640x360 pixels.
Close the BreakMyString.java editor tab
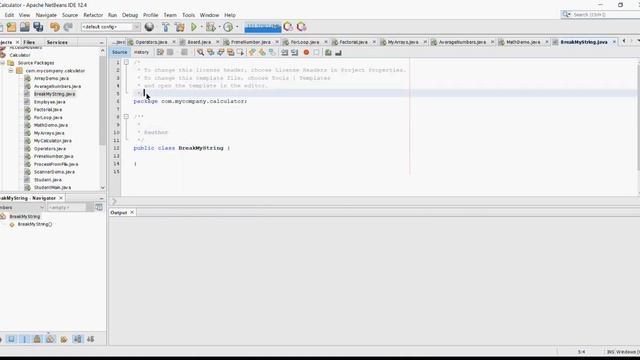point(614,42)
